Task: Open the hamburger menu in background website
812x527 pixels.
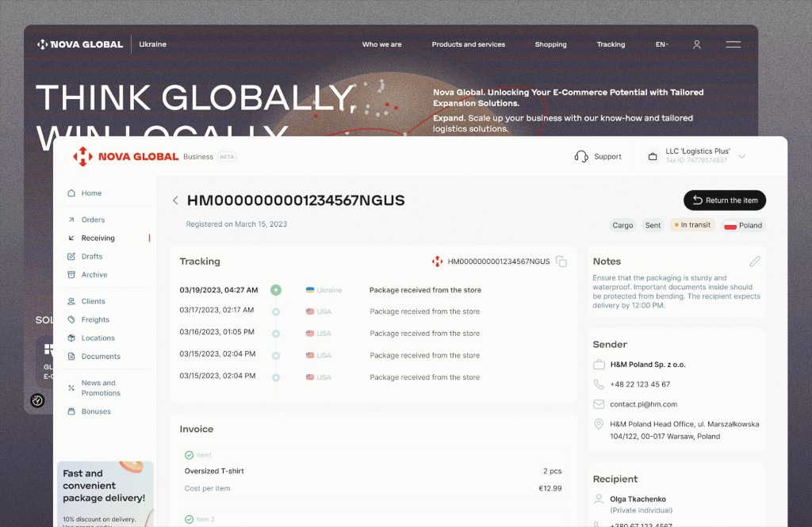Action: pos(733,44)
